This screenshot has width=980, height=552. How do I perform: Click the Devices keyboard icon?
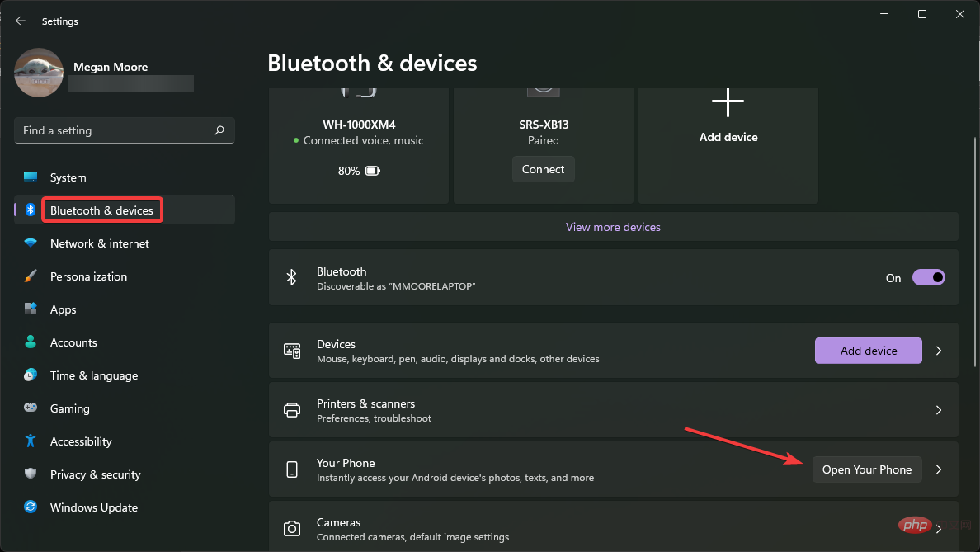292,351
